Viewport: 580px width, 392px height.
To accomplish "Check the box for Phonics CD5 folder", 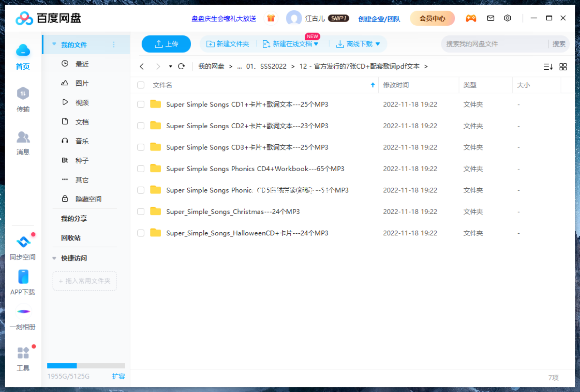I will [141, 190].
